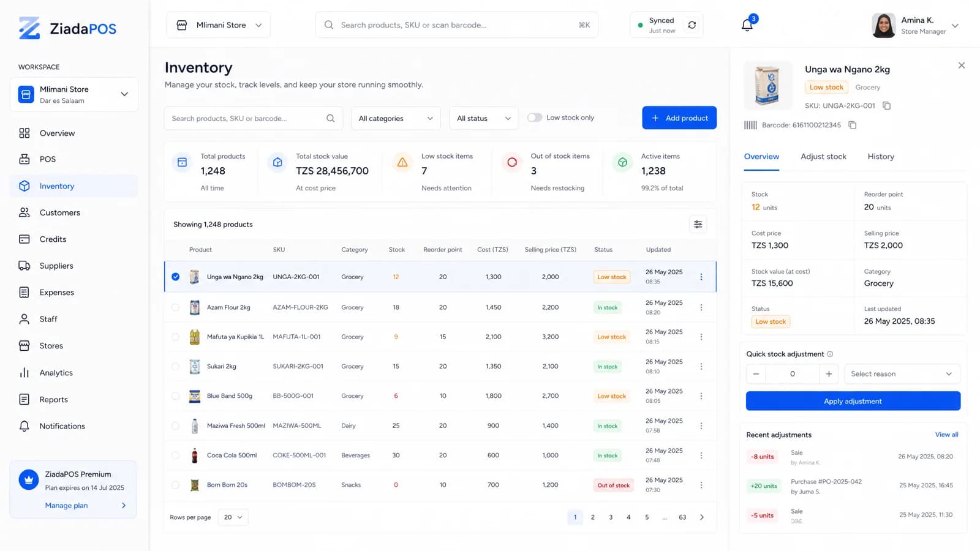Expand the workspace Mlimani Store selector
The height and width of the screenshot is (551, 980).
74,94
